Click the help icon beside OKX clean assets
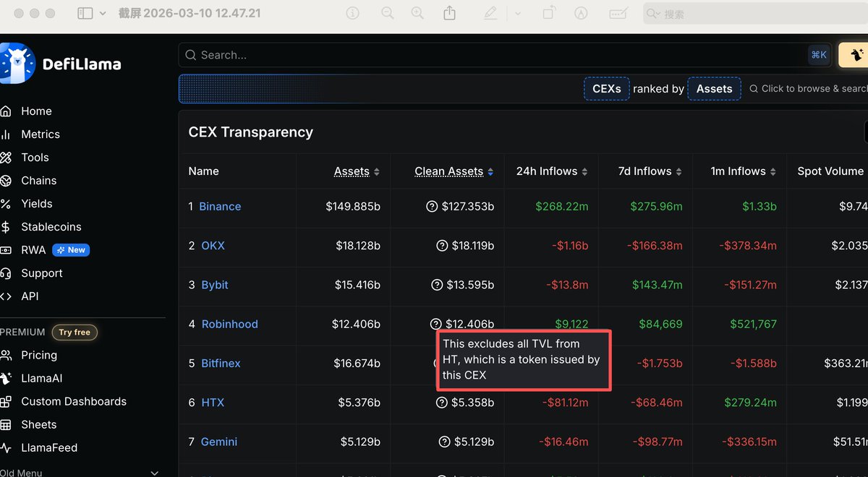868x477 pixels. (443, 246)
